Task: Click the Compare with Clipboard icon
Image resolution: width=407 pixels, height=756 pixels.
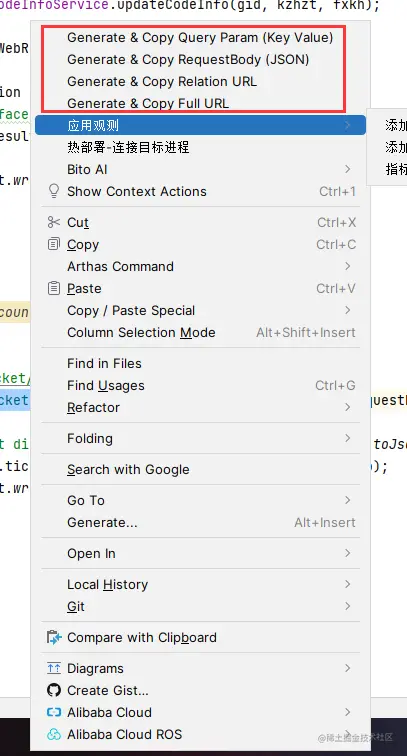Action: coord(54,637)
